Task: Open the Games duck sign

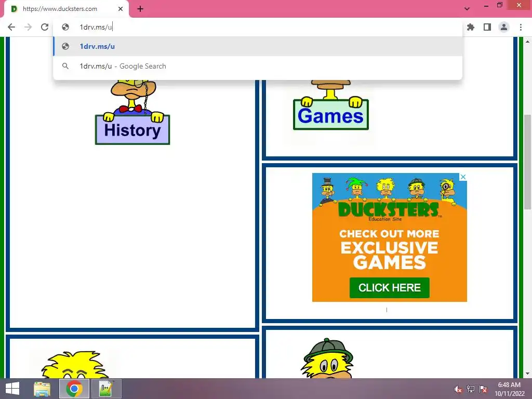Action: (x=331, y=115)
